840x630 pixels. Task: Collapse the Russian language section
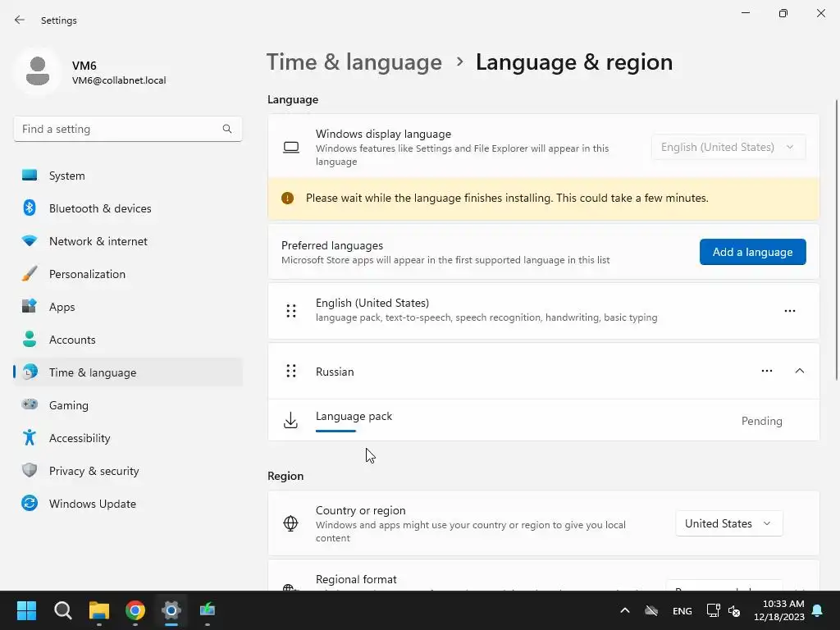tap(799, 371)
